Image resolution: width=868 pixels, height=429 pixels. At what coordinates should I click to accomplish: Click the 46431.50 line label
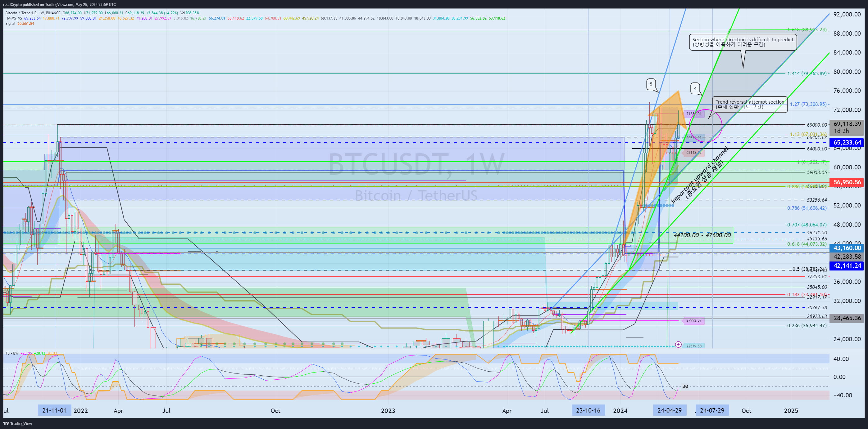pyautogui.click(x=817, y=233)
